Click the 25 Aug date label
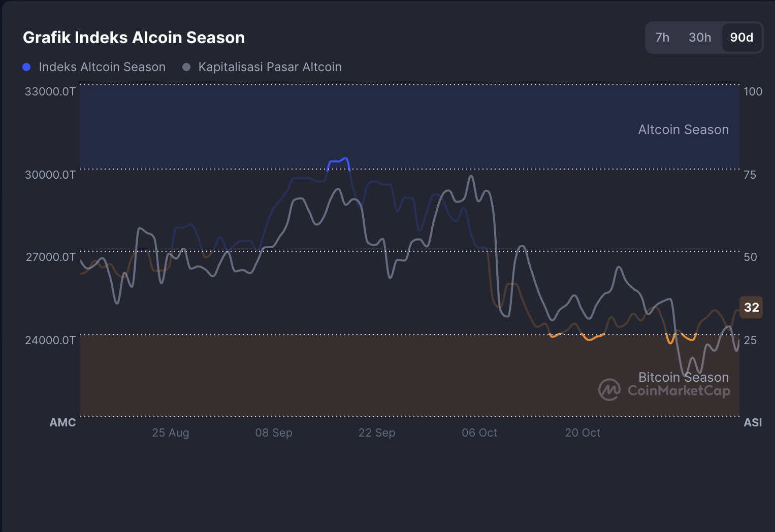Screen dimensions: 775x532 pos(170,433)
